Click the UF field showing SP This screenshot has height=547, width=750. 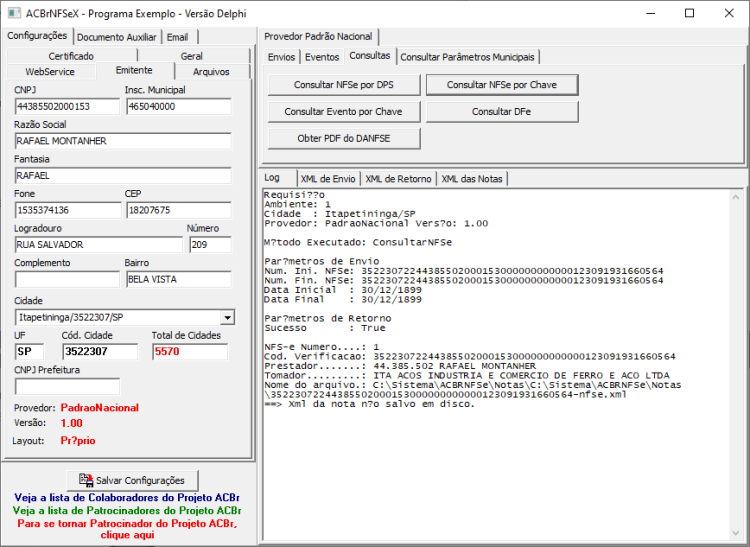[x=29, y=351]
